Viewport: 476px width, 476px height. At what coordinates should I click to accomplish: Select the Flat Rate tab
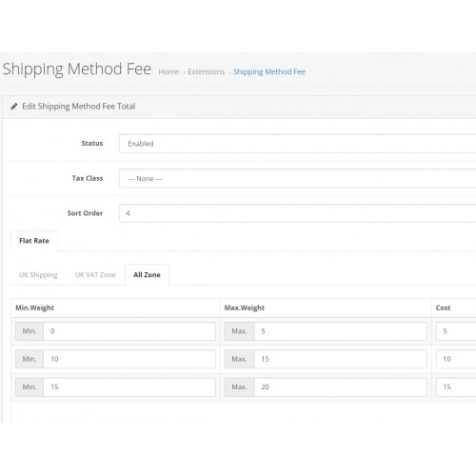point(34,241)
